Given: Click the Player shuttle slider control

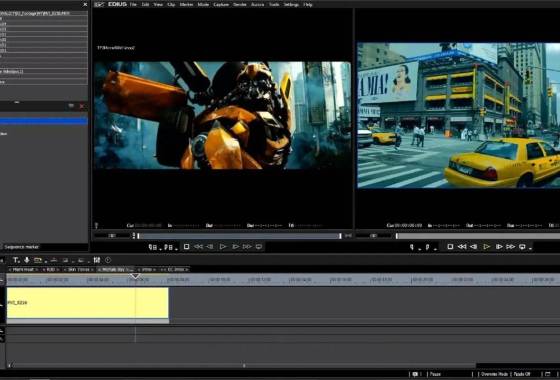Looking at the screenshot, I should [x=112, y=236].
